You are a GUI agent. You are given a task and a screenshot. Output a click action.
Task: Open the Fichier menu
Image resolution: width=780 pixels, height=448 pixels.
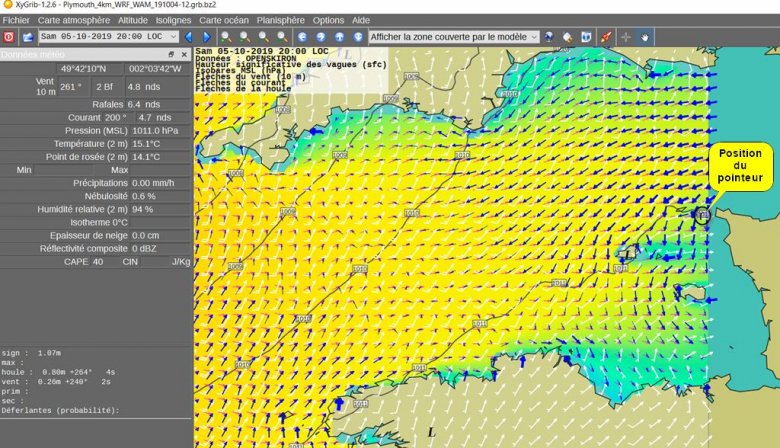pyautogui.click(x=16, y=20)
